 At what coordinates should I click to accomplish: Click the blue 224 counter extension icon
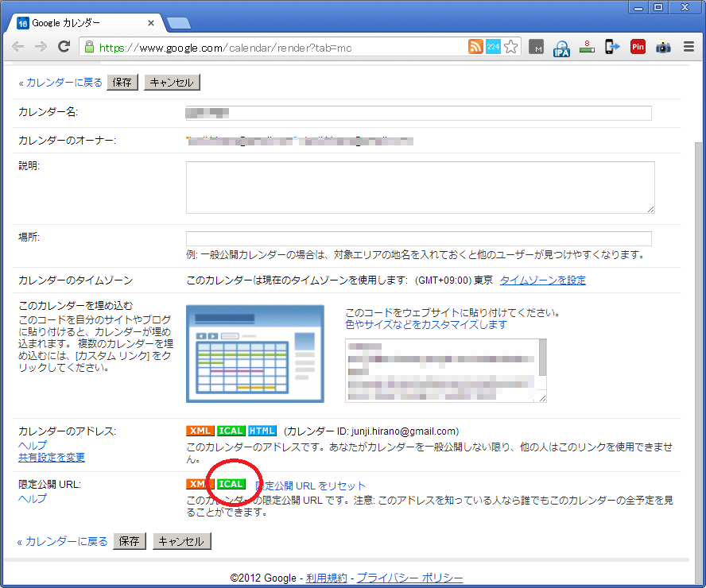(493, 47)
